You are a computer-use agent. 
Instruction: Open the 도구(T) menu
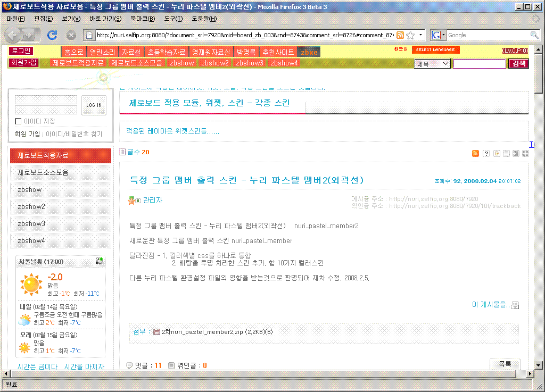[x=173, y=19]
